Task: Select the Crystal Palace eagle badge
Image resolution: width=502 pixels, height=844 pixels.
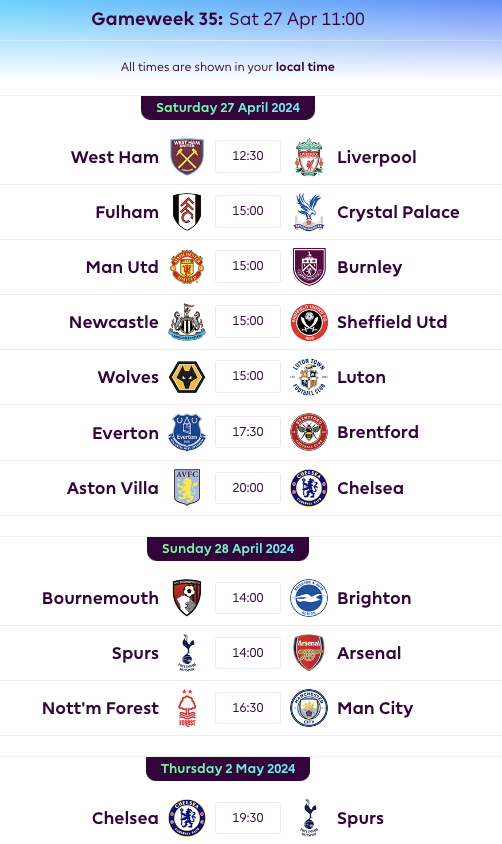Action: 309,212
